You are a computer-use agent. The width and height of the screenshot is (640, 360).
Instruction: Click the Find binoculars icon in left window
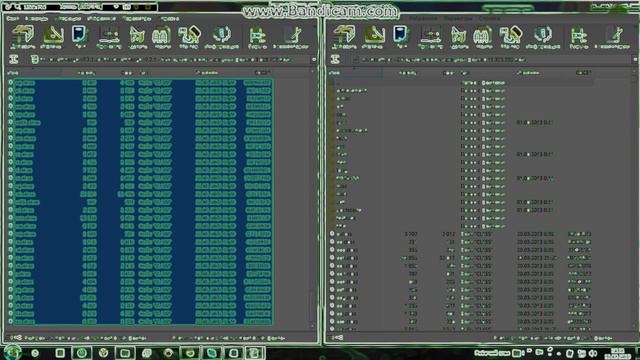161,36
